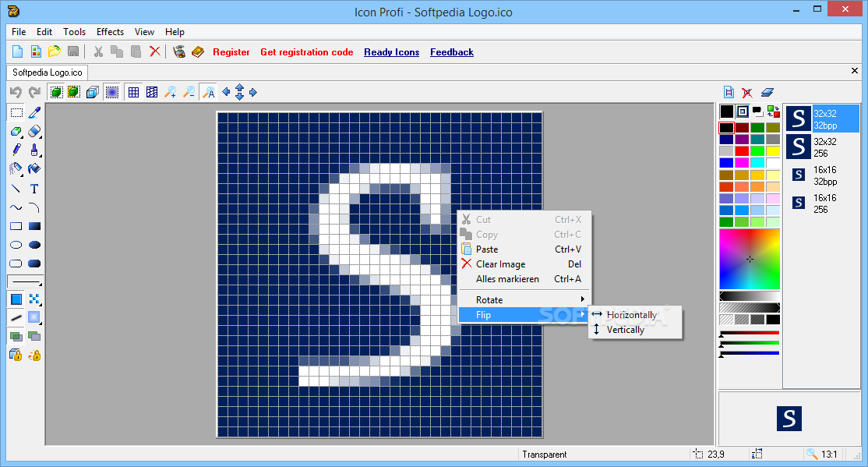Toggle the secondary grid view button
The height and width of the screenshot is (467, 868).
point(152,93)
